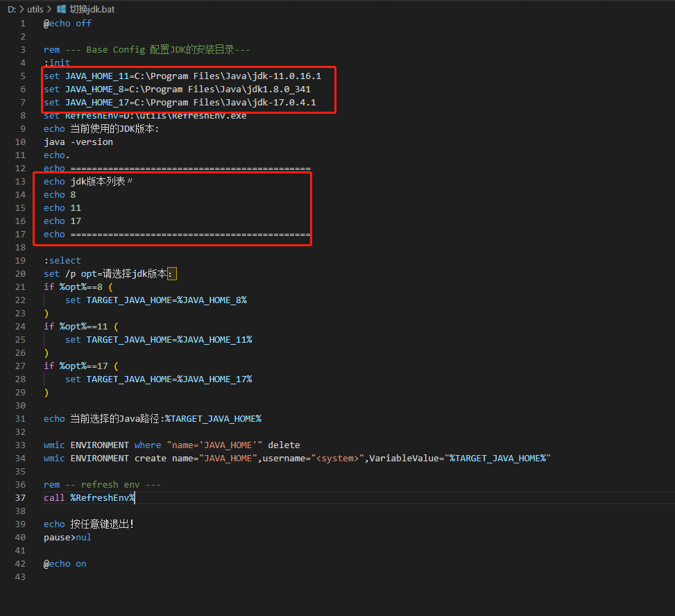Place cursor on '@echo off' line
This screenshot has width=675, height=616.
pyautogui.click(x=67, y=24)
